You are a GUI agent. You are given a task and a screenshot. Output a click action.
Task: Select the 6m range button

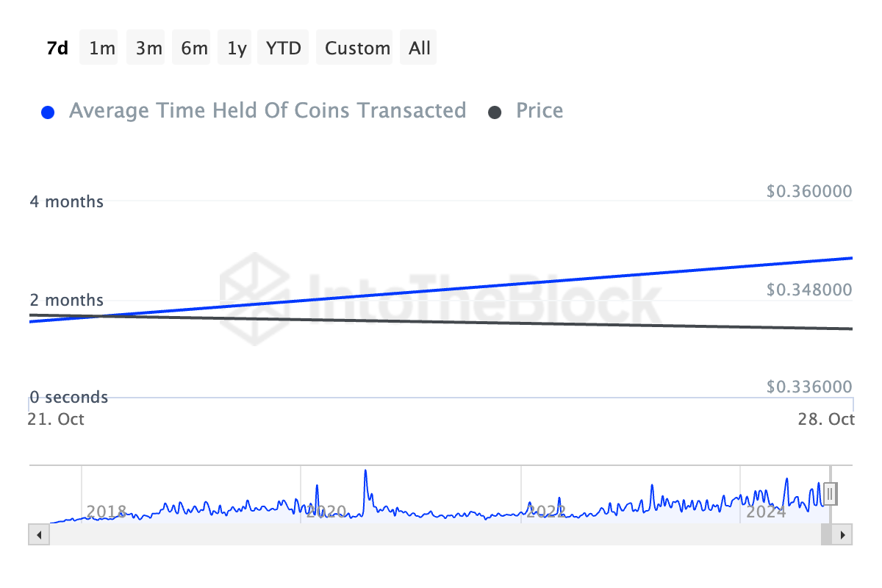(x=190, y=47)
